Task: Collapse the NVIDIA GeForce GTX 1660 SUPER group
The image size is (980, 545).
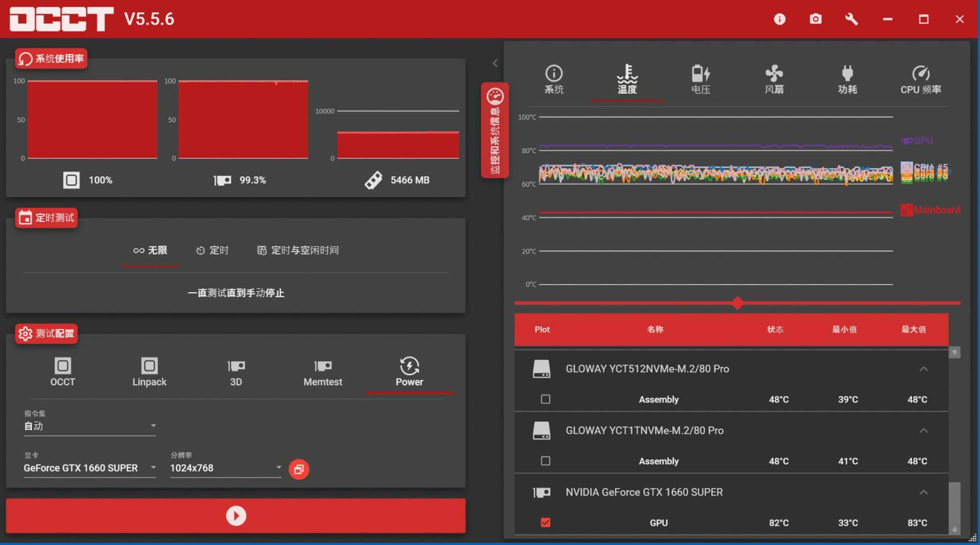Action: tap(923, 492)
